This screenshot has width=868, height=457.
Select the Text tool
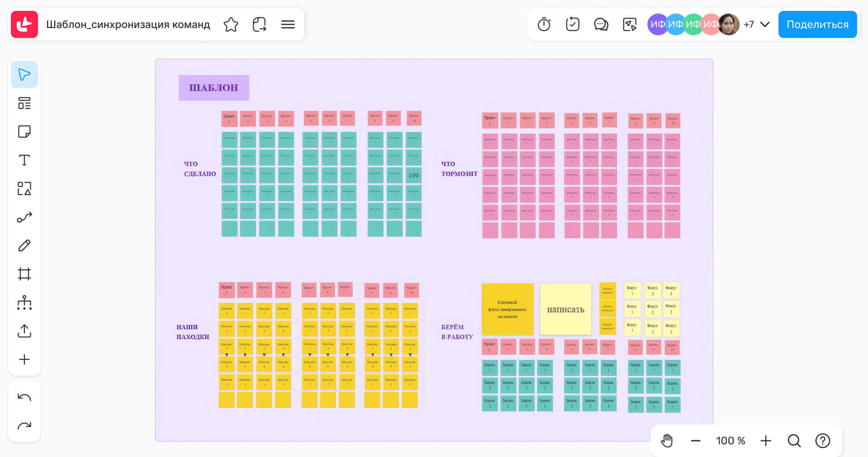[x=24, y=160]
